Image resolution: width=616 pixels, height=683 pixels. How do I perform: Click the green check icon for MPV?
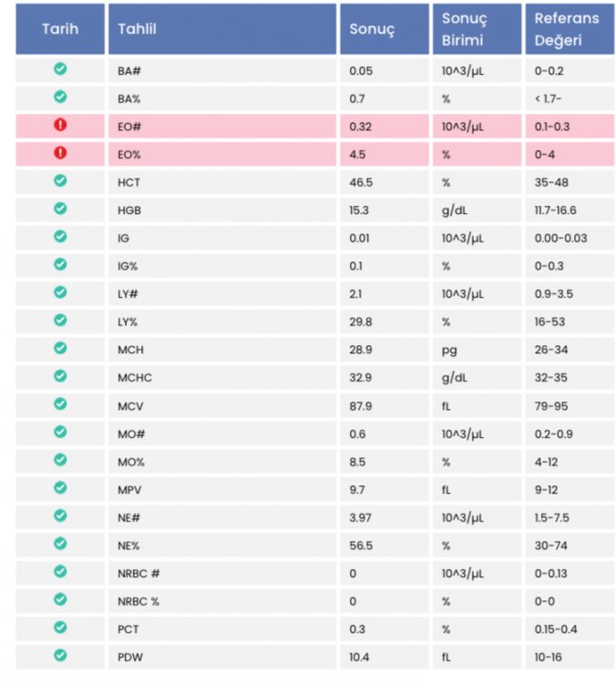coord(60,487)
